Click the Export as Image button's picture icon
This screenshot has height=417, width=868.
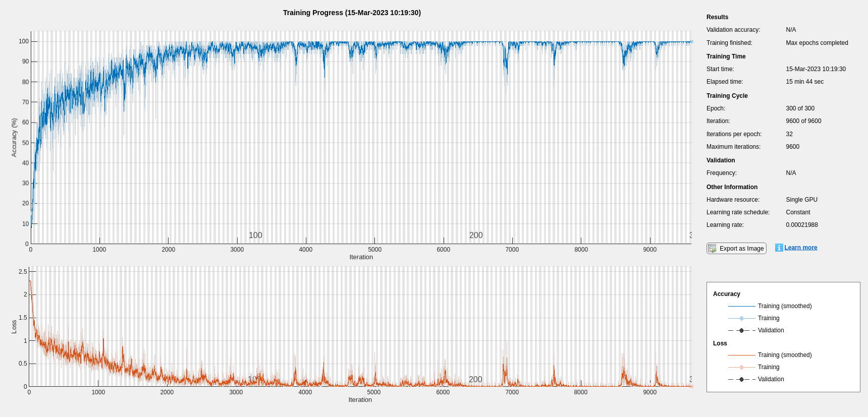point(712,248)
